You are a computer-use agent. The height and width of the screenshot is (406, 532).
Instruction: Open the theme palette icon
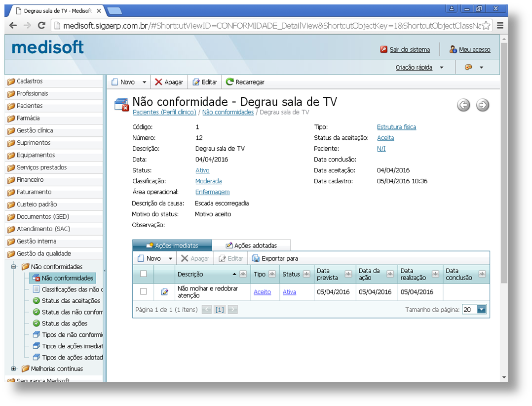469,67
